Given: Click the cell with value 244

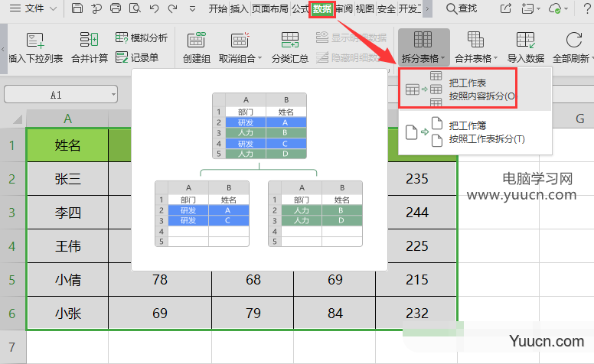Looking at the screenshot, I should pos(416,213).
